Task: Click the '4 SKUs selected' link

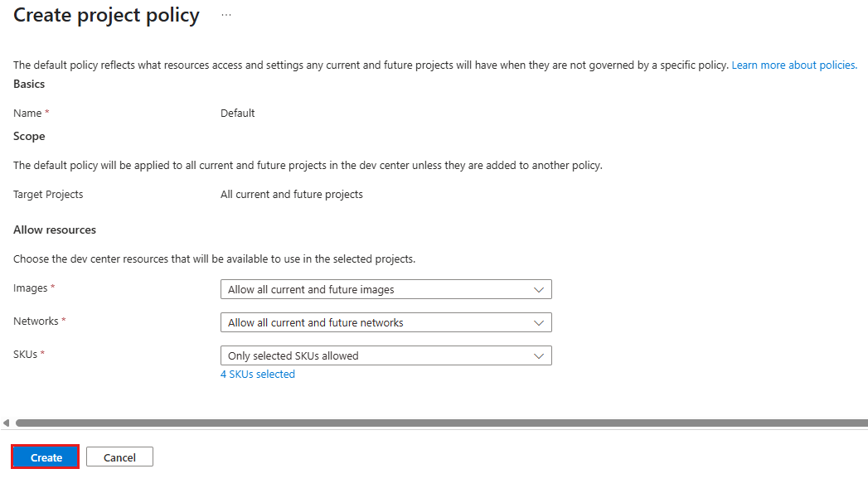Action: 257,374
